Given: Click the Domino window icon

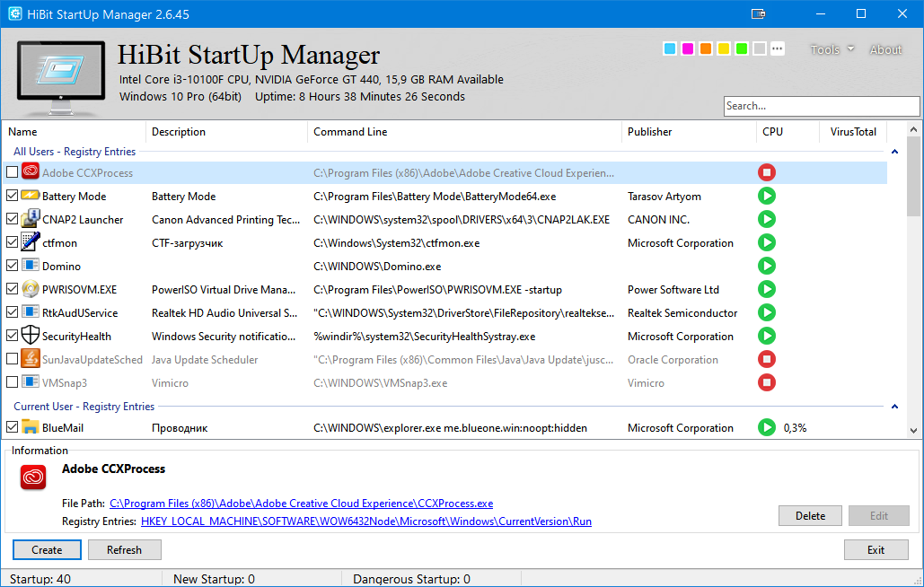Looking at the screenshot, I should pyautogui.click(x=30, y=265).
